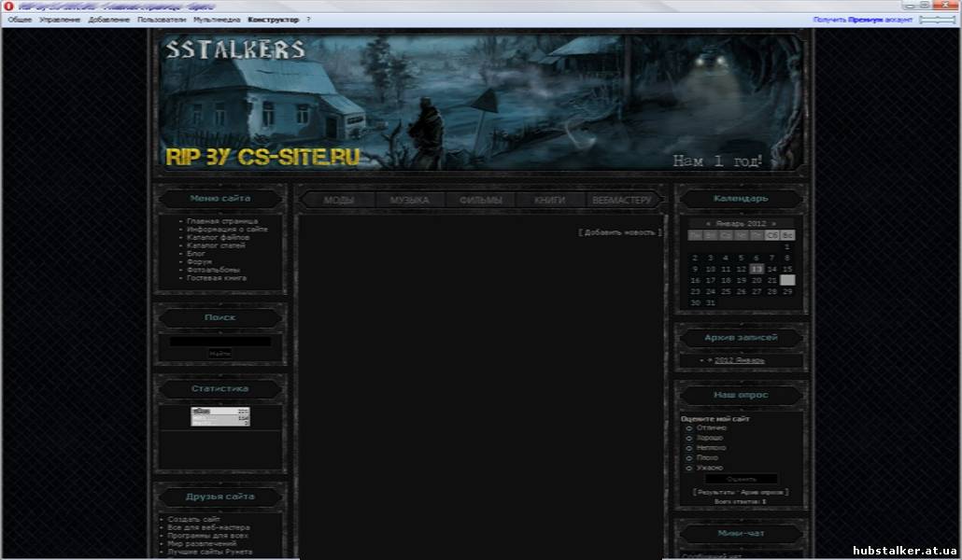Open the Пользователи admin menu
Screen dimensions: 962x560
(162, 20)
